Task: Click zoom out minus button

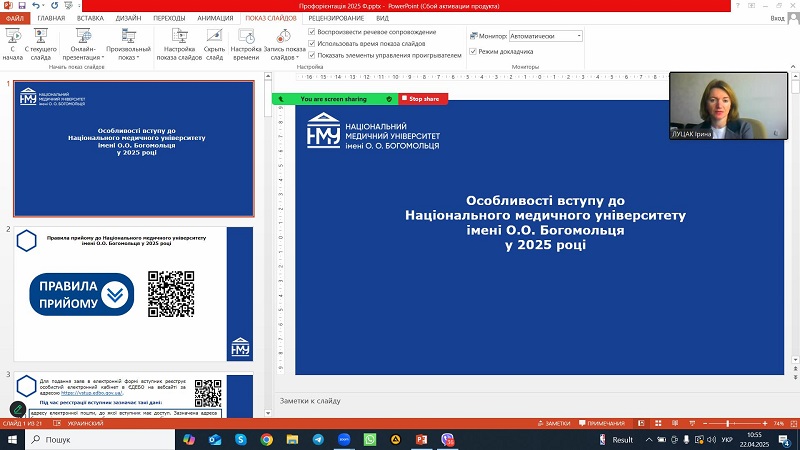Action: (x=705, y=423)
